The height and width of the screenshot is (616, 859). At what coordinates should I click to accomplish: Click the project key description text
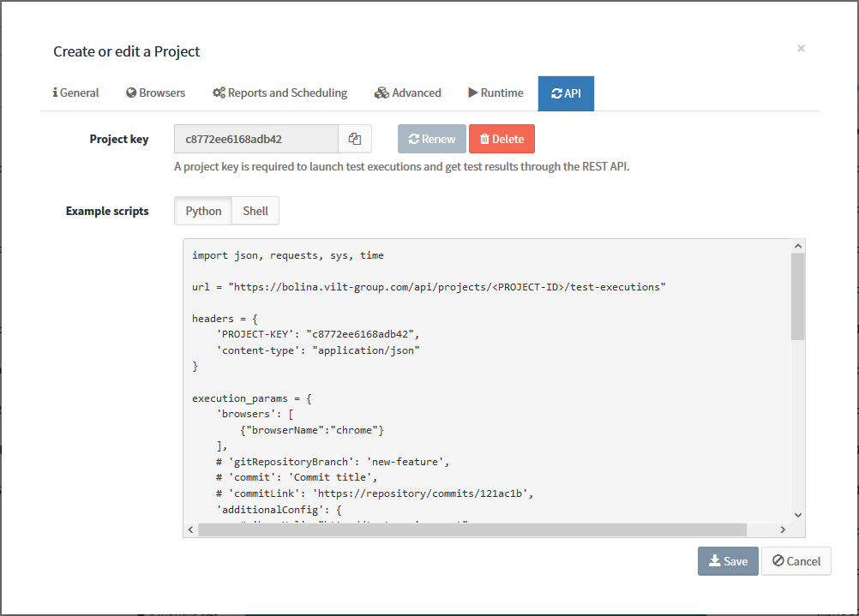point(401,166)
